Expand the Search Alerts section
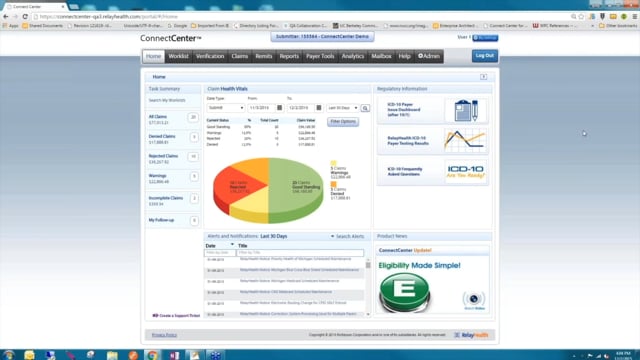 (347, 236)
